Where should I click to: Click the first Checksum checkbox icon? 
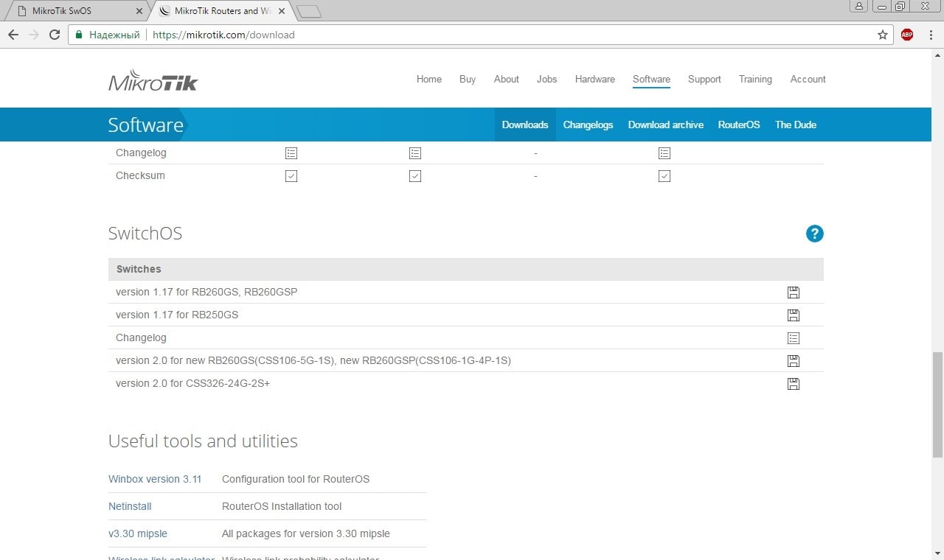291,176
